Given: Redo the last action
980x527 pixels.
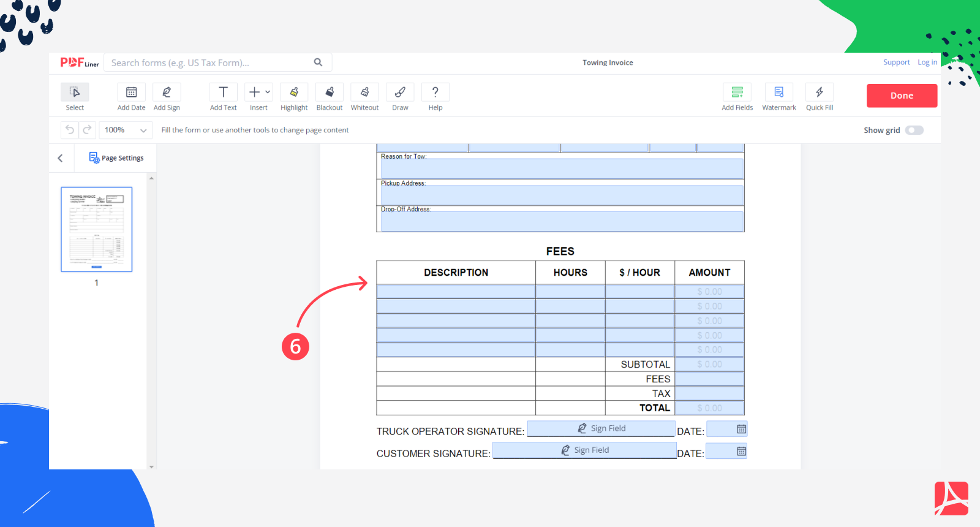Looking at the screenshot, I should click(87, 130).
